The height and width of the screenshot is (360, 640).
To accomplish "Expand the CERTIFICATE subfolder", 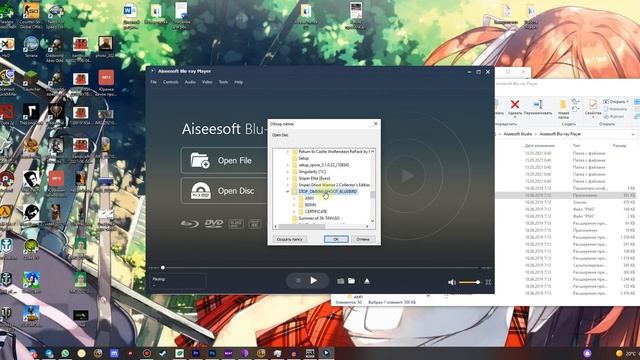I will pos(294,211).
